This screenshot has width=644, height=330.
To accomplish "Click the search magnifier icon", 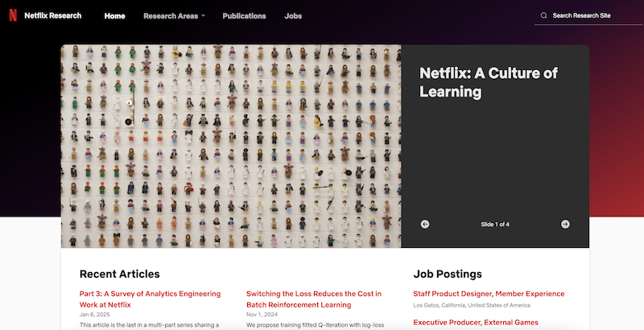I will pos(544,15).
